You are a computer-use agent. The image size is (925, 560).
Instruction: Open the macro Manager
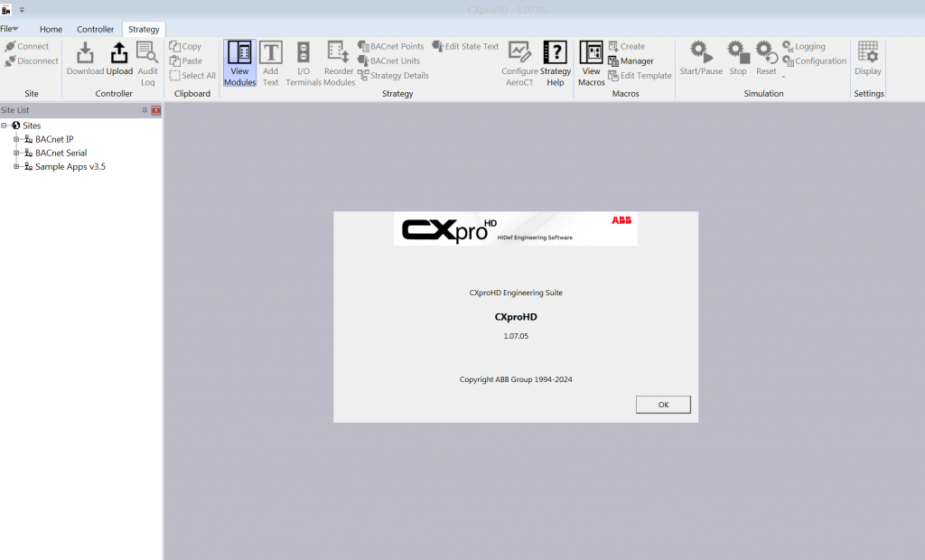[631, 61]
